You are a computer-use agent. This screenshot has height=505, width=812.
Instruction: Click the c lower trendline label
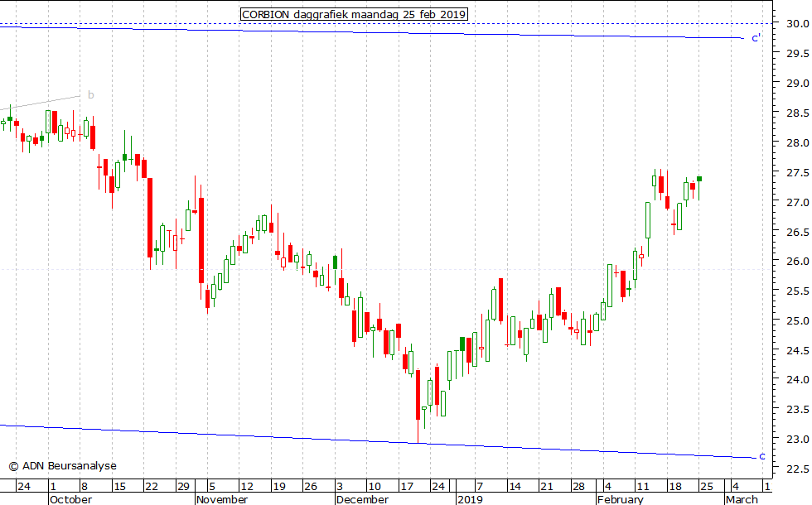[x=761, y=456]
